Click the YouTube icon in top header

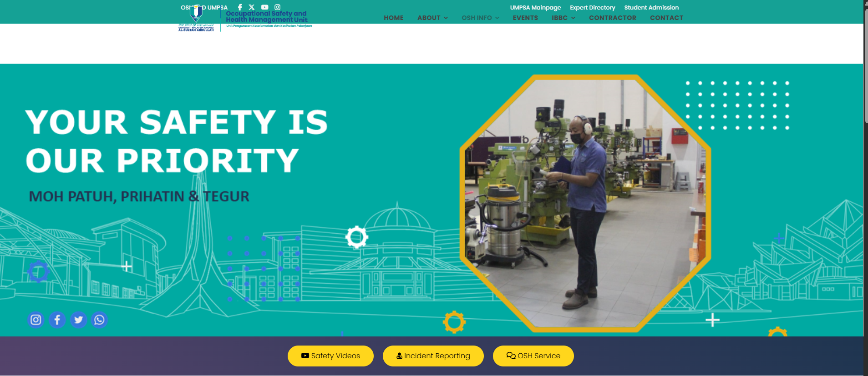pos(264,7)
